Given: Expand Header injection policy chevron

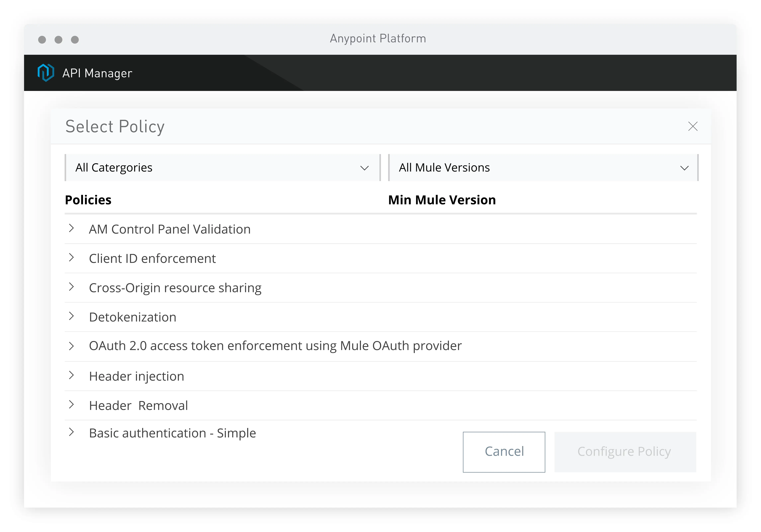Looking at the screenshot, I should point(71,375).
